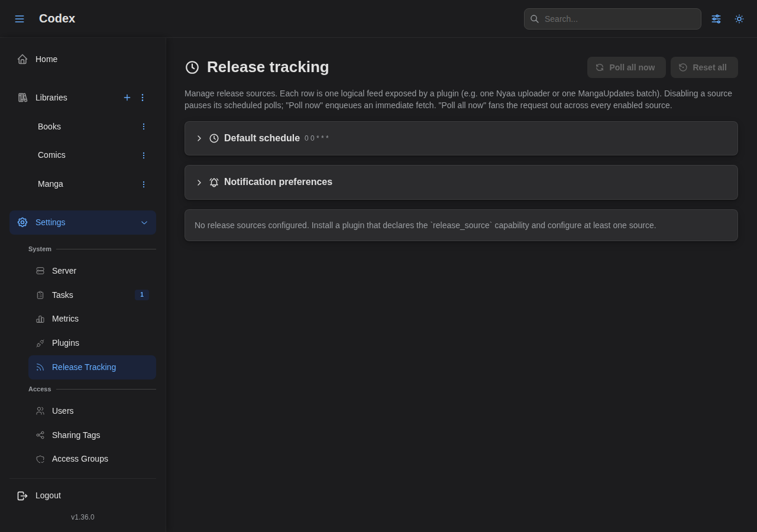Click the Libraries heading label
Viewport: 757px width, 532px height.
coord(51,98)
